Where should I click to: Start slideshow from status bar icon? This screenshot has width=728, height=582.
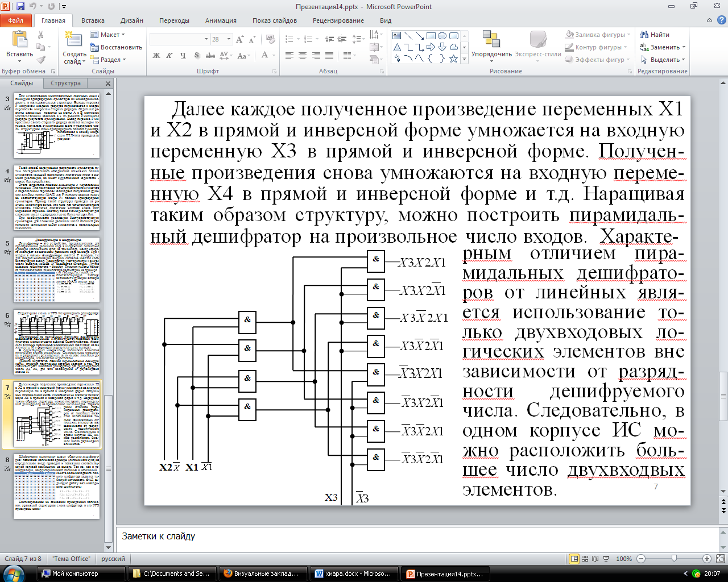click(x=606, y=559)
